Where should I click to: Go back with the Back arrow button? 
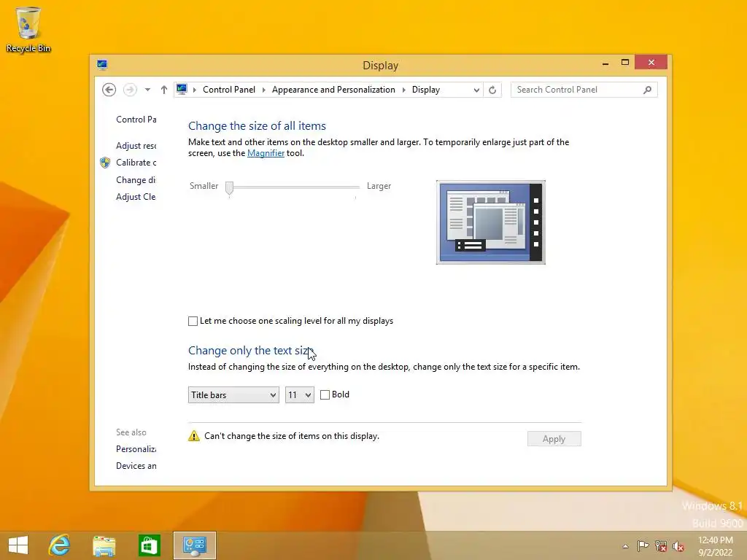coord(109,90)
